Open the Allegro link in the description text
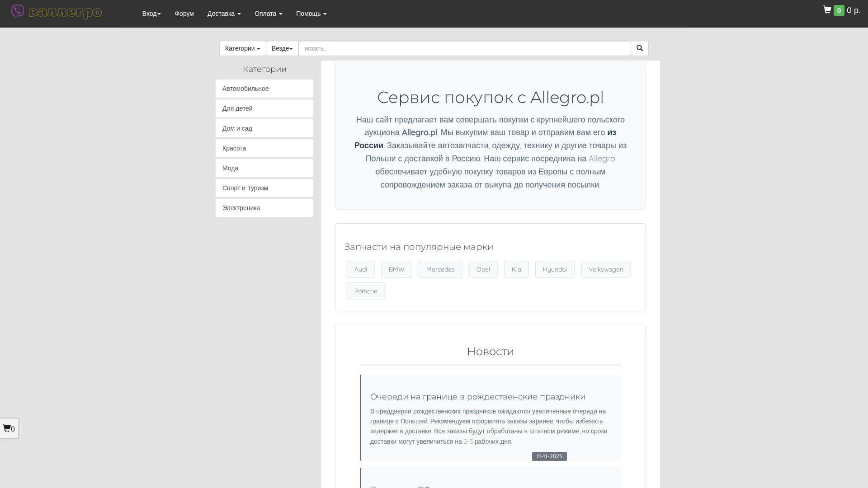Screen dimensions: 868x488 [x=601, y=159]
